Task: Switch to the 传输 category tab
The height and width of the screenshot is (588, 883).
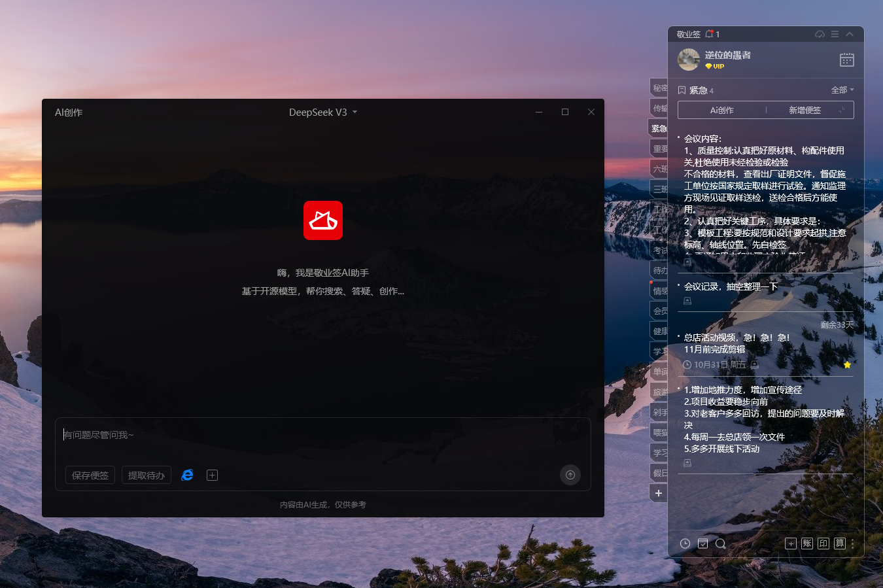Action: click(x=659, y=109)
